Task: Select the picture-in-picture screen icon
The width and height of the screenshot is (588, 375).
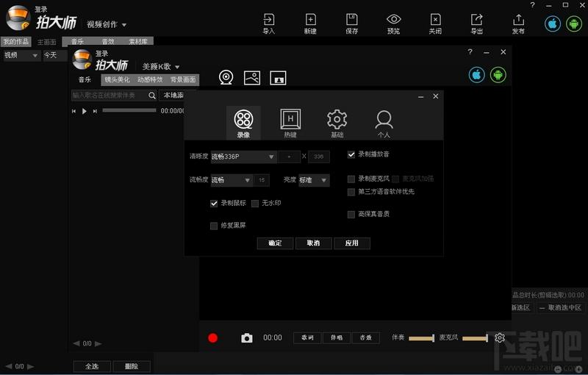Action: [278, 78]
